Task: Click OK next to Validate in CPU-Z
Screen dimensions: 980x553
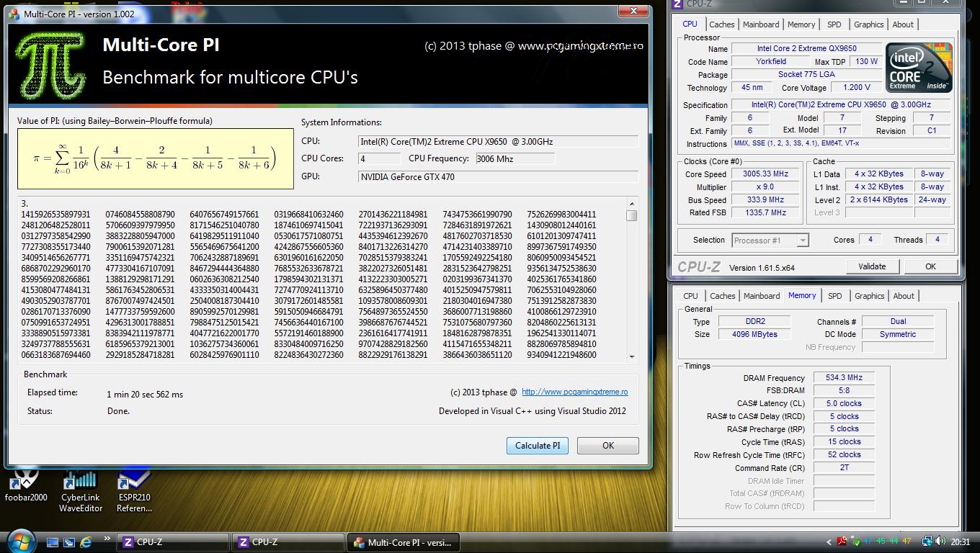Action: click(x=930, y=266)
